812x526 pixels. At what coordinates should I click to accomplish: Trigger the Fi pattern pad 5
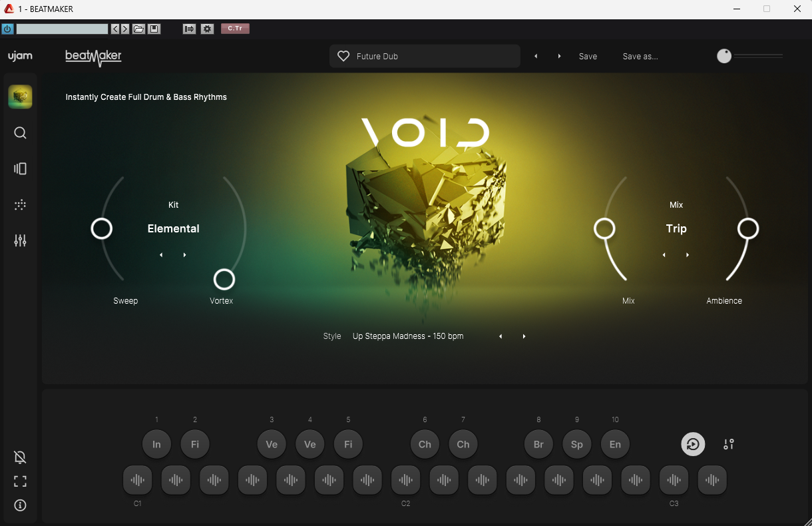click(x=348, y=444)
